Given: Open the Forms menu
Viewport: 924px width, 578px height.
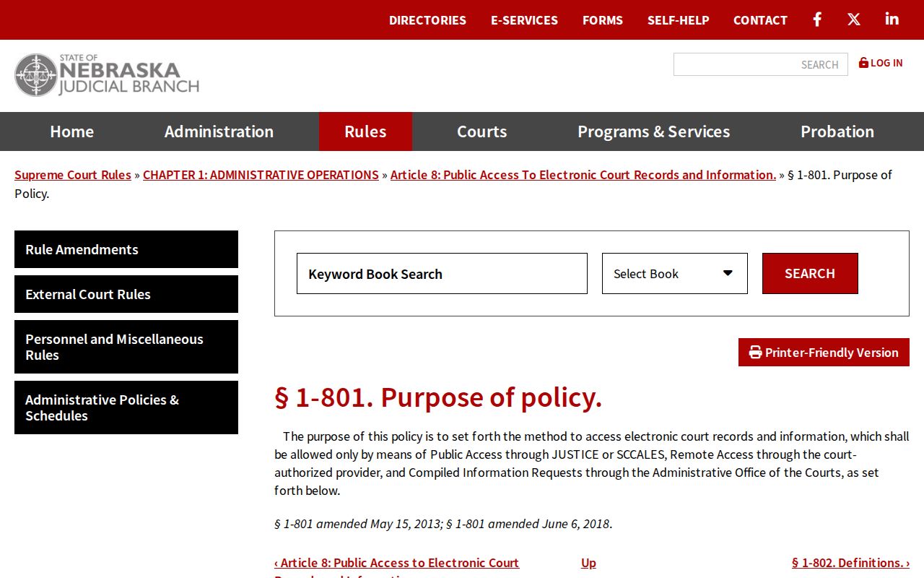Looking at the screenshot, I should (x=603, y=20).
